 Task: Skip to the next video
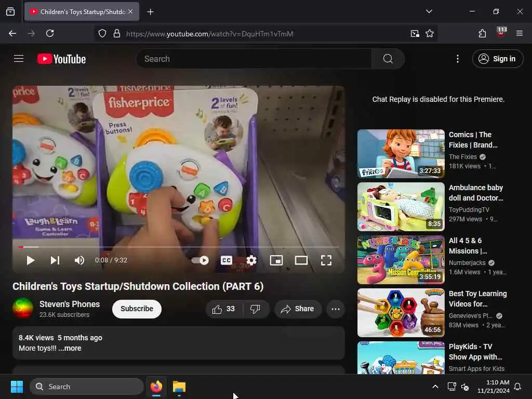(x=55, y=260)
